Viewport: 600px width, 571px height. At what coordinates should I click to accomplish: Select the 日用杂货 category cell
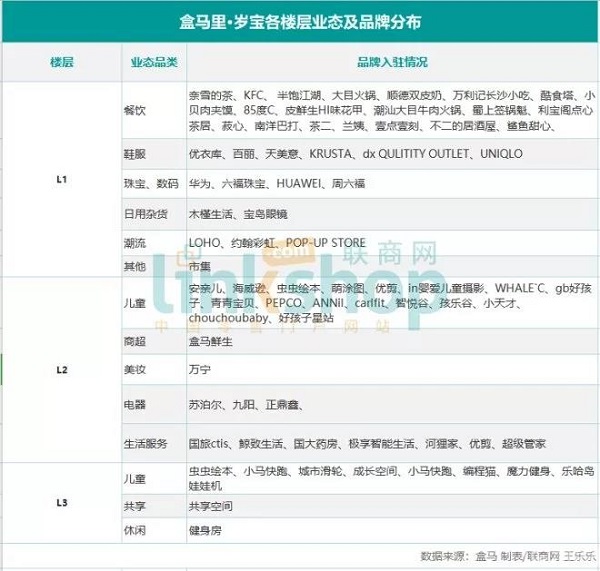tap(154, 214)
